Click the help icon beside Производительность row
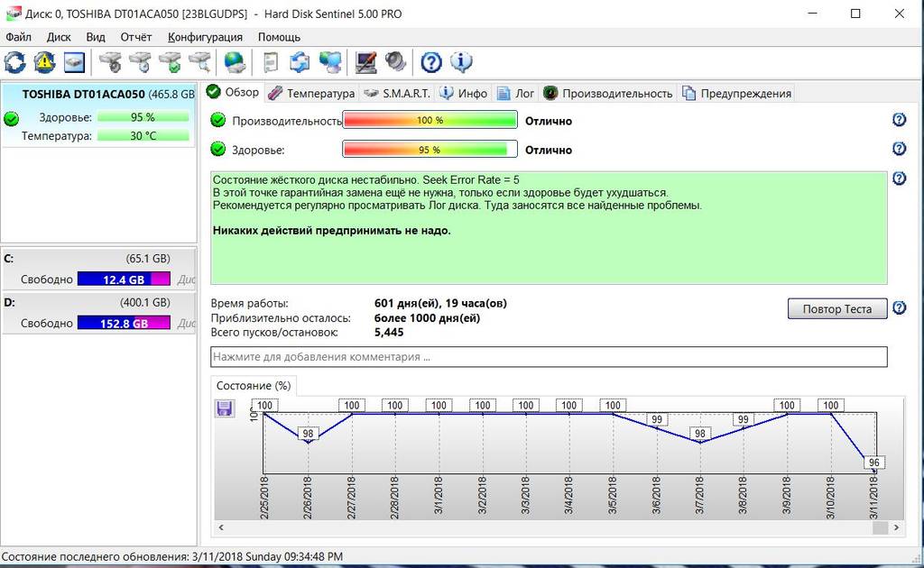This screenshot has width=924, height=568. click(x=899, y=120)
